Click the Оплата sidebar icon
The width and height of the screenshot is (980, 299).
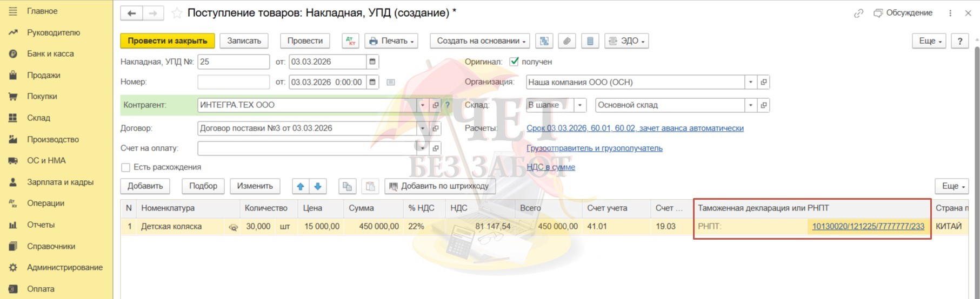coord(13,289)
